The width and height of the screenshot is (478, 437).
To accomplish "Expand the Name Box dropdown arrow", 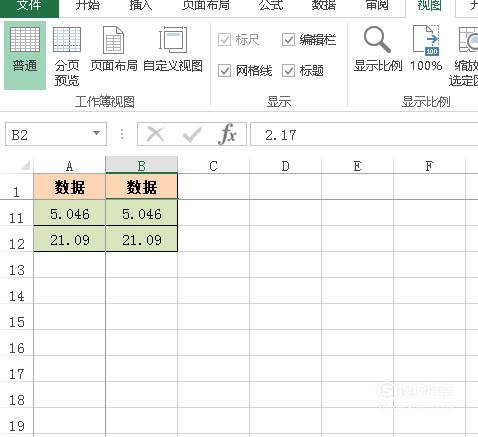I will click(96, 134).
